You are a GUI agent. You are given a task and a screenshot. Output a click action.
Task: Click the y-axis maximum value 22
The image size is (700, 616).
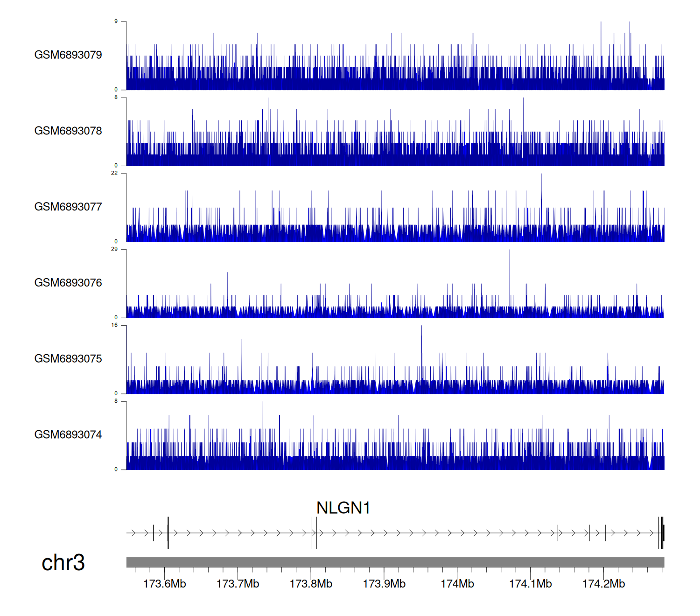point(114,173)
